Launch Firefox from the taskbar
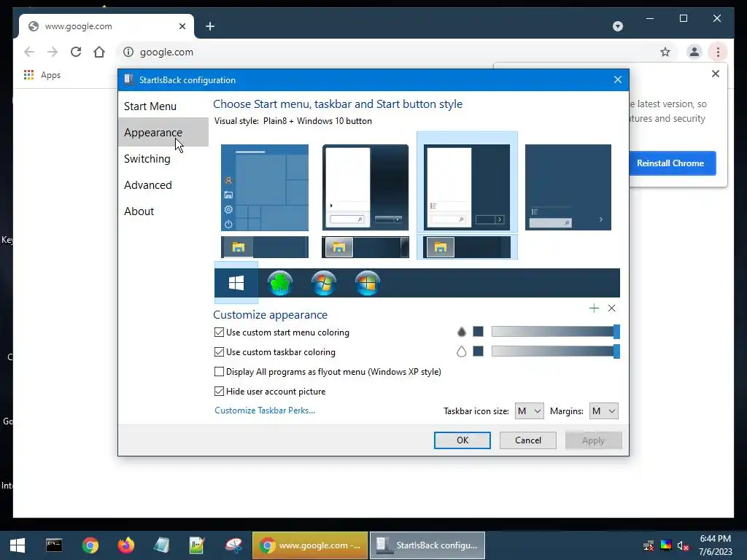747x560 pixels. tap(125, 545)
